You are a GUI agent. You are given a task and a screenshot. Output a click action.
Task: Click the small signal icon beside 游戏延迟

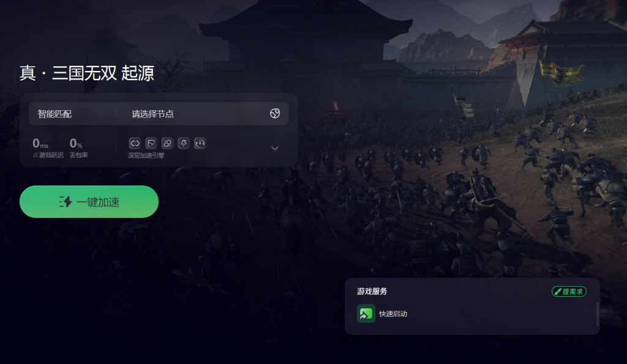tap(35, 155)
